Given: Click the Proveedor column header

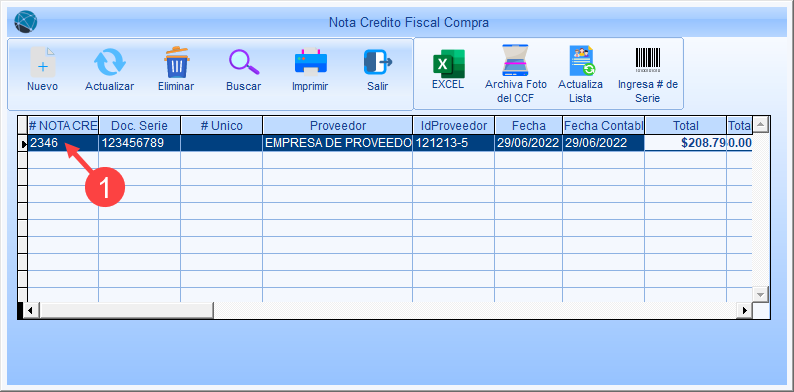Looking at the screenshot, I should click(x=337, y=125).
